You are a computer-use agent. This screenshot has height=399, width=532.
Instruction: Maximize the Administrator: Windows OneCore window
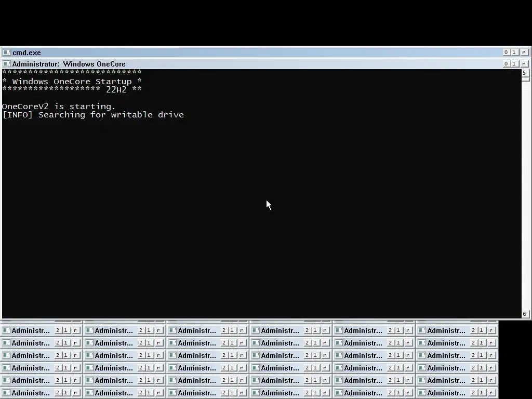514,63
